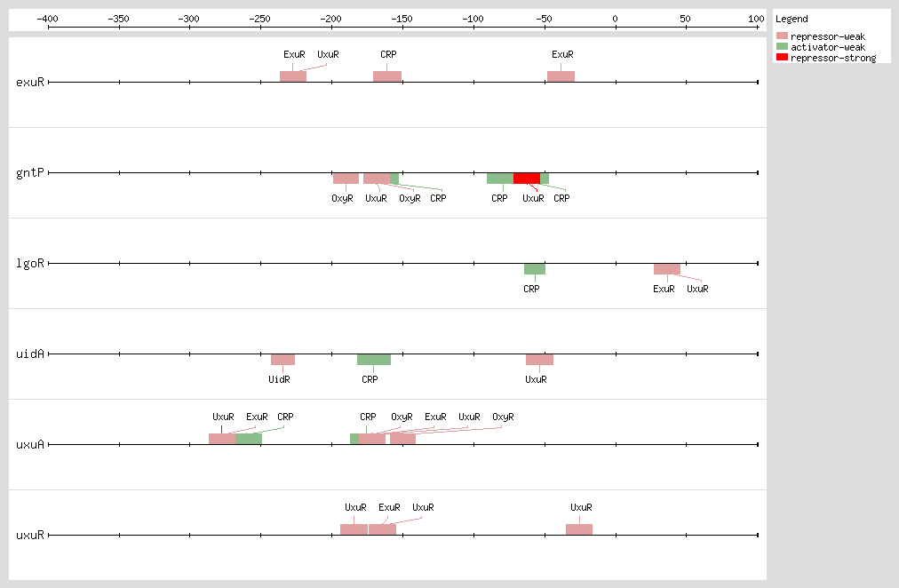Click the 'Legend' heading
Viewport: 899px width, 588px height.
(792, 19)
